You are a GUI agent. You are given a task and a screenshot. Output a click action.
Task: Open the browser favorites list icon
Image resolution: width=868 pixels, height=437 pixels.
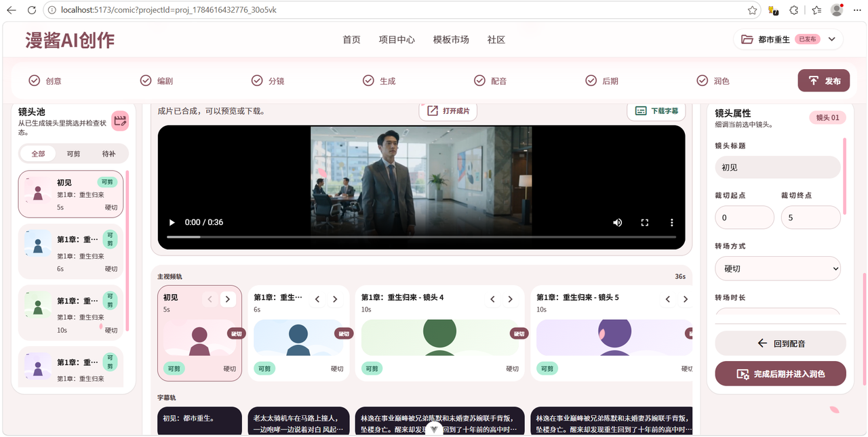816,10
